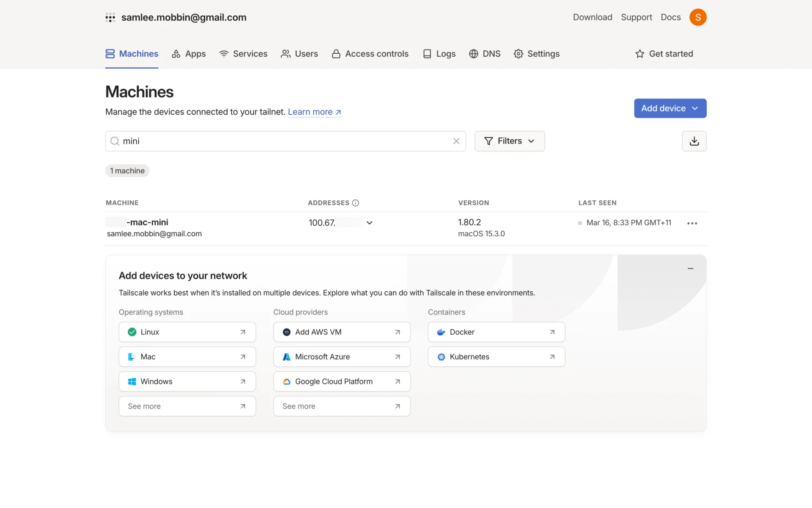Click the orange user avatar icon
812x508 pixels.
point(698,17)
